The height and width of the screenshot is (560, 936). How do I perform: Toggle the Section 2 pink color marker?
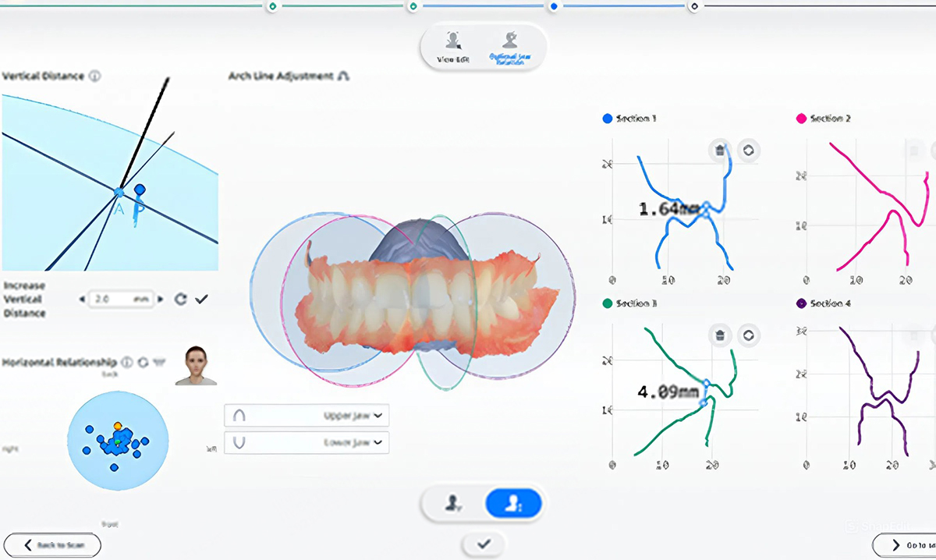coord(802,119)
